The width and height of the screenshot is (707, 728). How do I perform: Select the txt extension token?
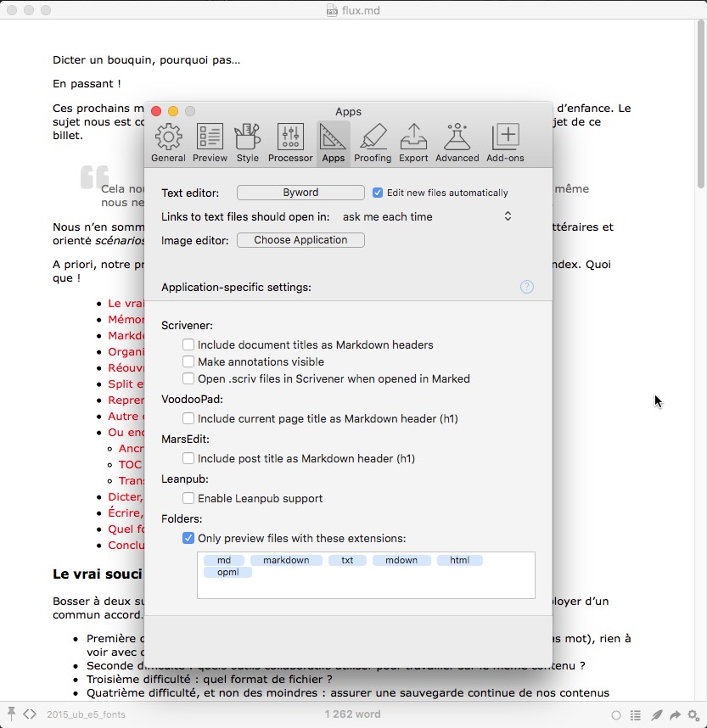347,560
